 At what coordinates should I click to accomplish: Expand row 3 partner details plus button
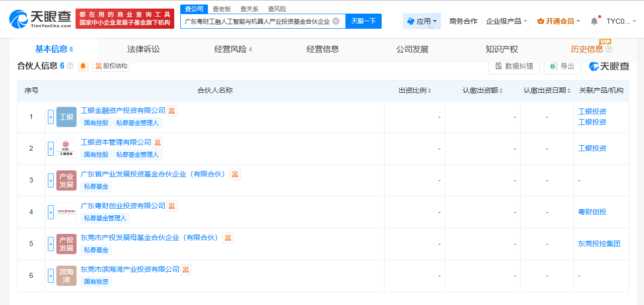click(51, 180)
